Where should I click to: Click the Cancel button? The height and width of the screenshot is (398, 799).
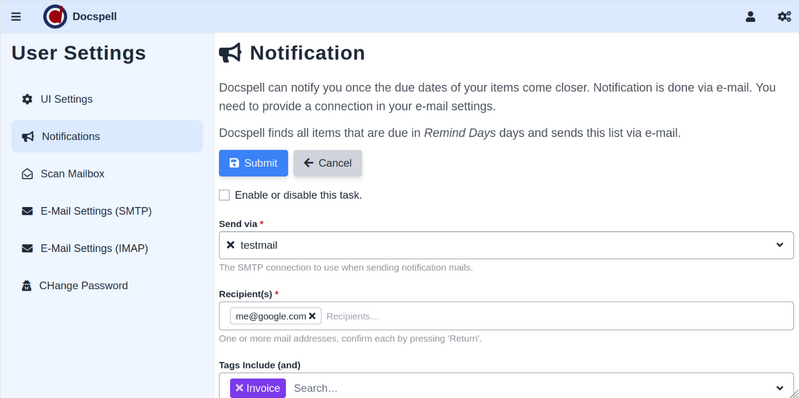(328, 163)
